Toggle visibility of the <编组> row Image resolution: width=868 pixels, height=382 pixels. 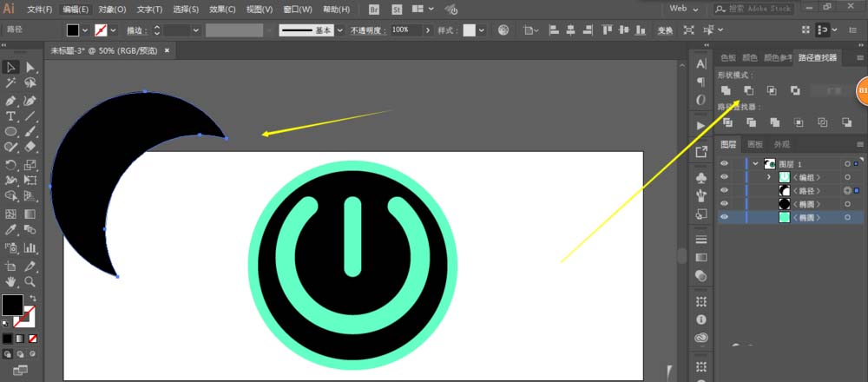[724, 177]
